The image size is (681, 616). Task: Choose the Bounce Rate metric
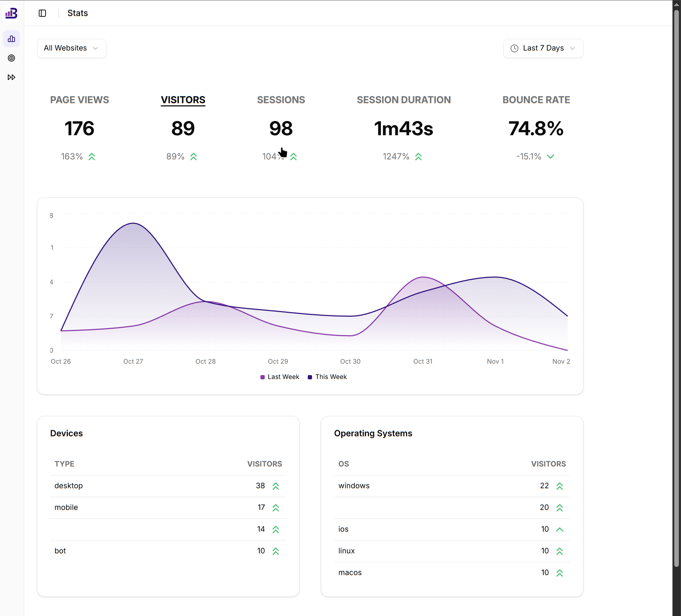click(x=536, y=100)
